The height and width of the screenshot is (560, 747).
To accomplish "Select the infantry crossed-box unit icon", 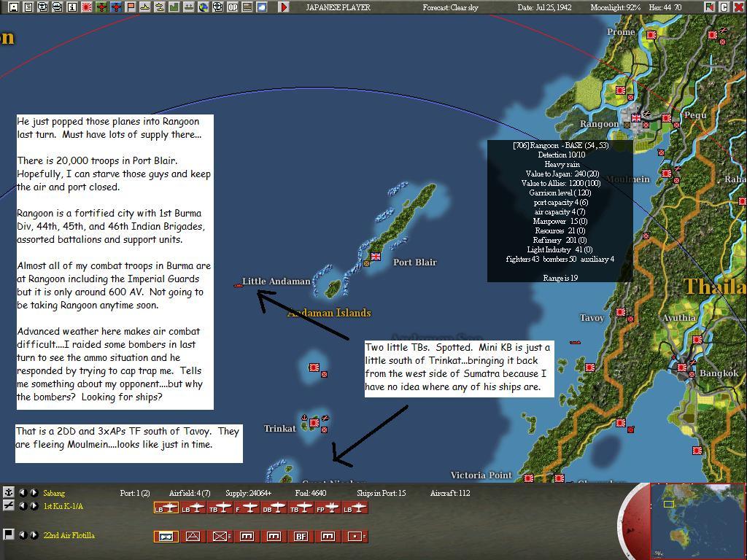I will pos(220,537).
